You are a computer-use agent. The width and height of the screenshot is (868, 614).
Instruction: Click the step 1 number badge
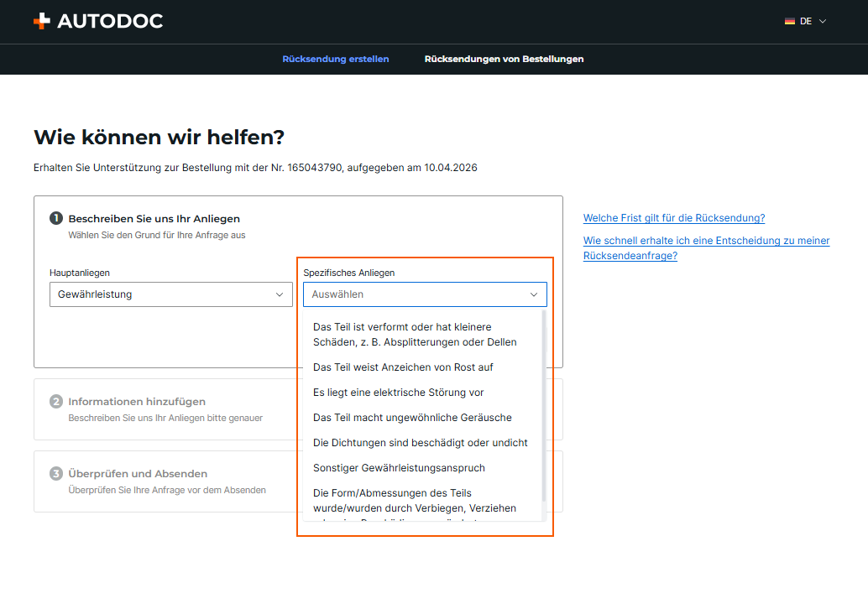tap(56, 218)
